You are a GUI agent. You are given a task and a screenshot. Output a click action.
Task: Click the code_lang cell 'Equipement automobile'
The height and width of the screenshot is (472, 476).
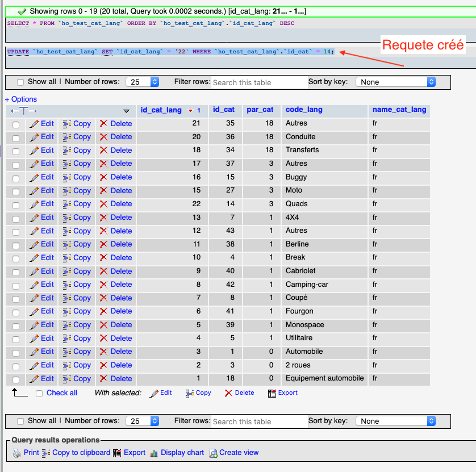tap(324, 378)
